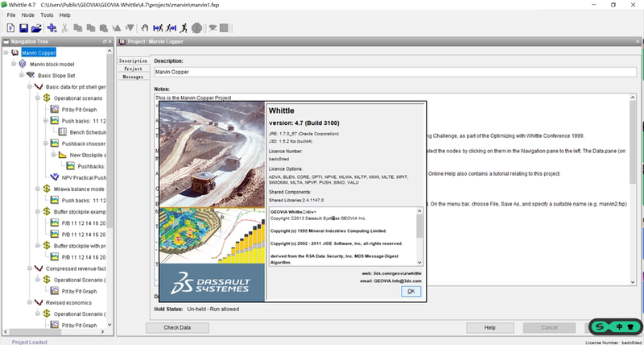Click version 4.7 (Build 3100) text
The image size is (644, 345).
(x=304, y=123)
